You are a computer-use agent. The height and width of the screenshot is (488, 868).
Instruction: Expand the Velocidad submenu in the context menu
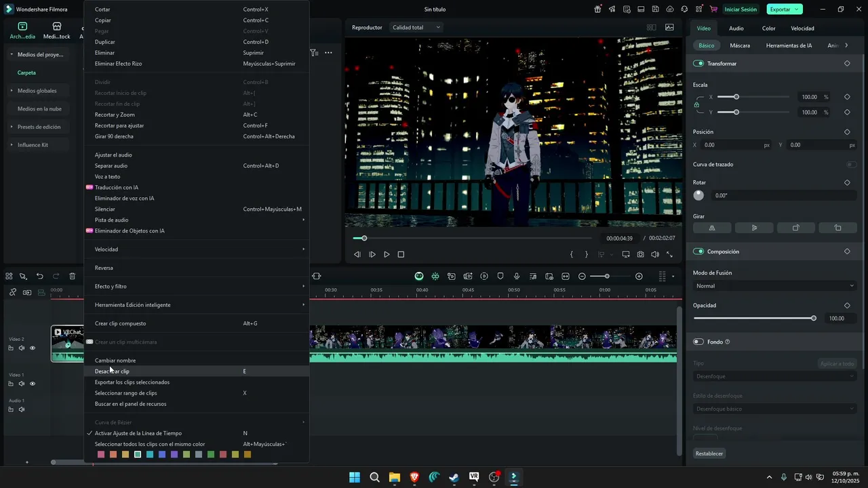coord(196,249)
